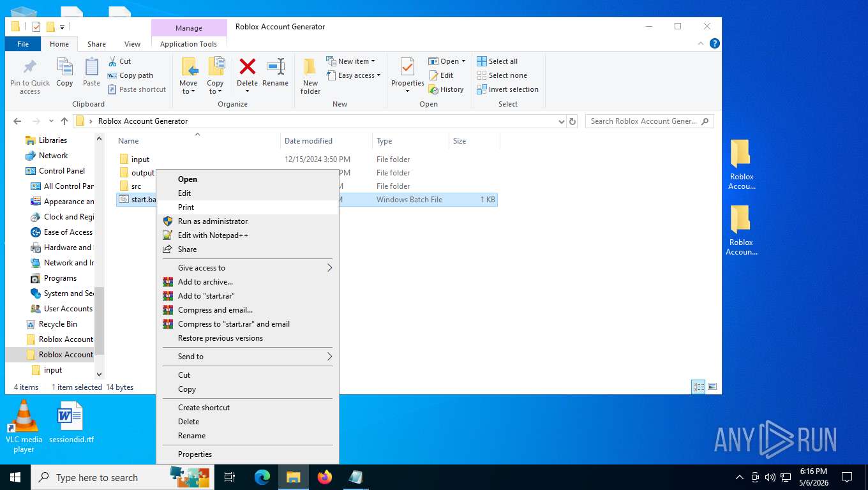Open Microsoft Edge from taskbar
This screenshot has width=868, height=490.
262,477
